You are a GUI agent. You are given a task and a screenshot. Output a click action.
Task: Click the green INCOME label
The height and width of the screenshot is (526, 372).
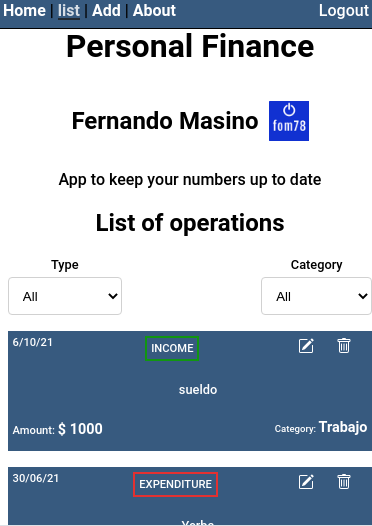(x=172, y=348)
